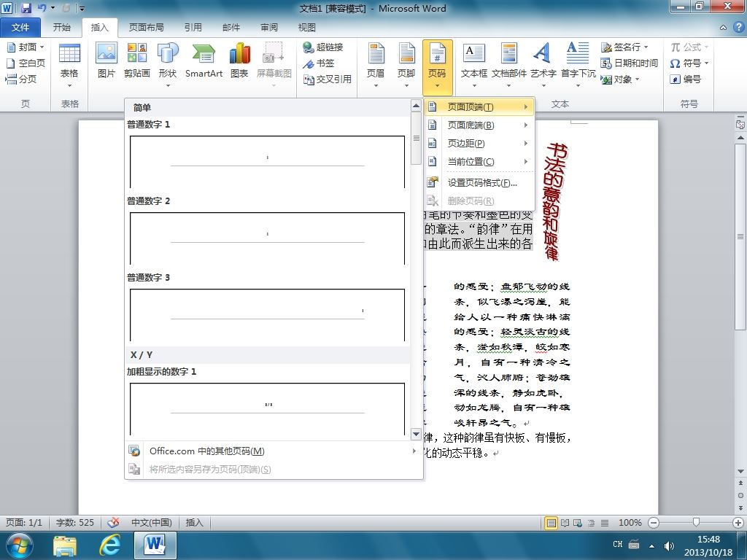Open the Shapes (形状) gallery

pos(167,66)
